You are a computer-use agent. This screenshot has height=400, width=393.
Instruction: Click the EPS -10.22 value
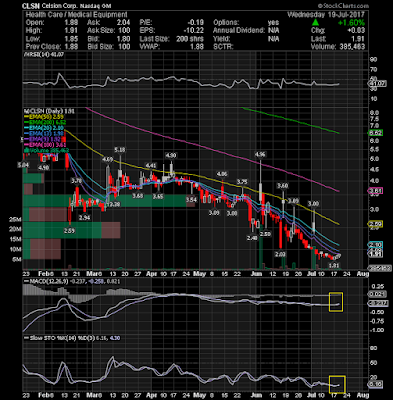coord(194,31)
